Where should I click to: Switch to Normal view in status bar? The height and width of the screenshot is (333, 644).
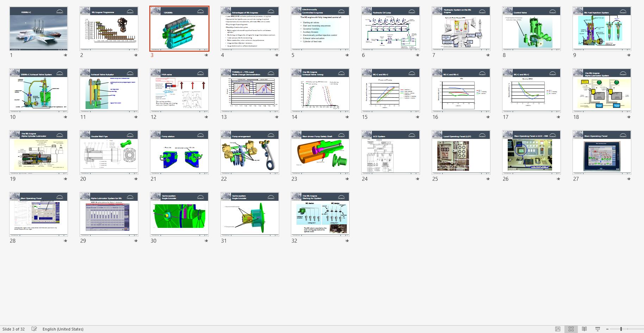pyautogui.click(x=558, y=329)
